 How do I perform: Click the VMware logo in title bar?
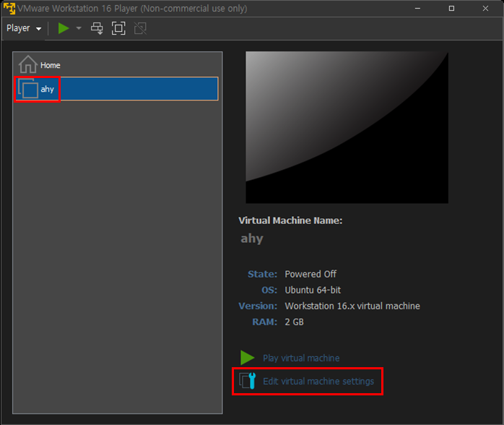9,9
